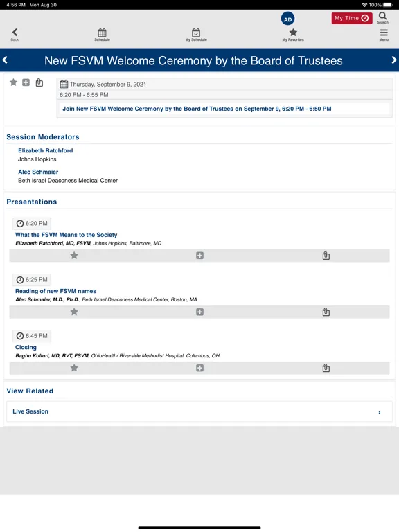399x532 pixels.
Task: Open moderator Alec Schmaier's profile
Action: pyautogui.click(x=38, y=172)
